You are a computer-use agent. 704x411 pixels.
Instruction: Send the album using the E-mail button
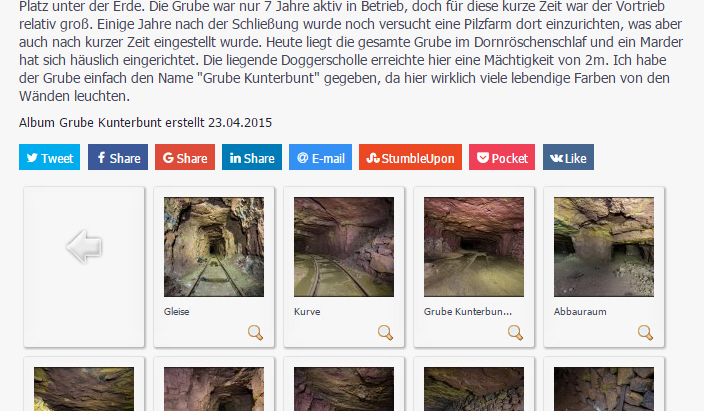coord(321,157)
